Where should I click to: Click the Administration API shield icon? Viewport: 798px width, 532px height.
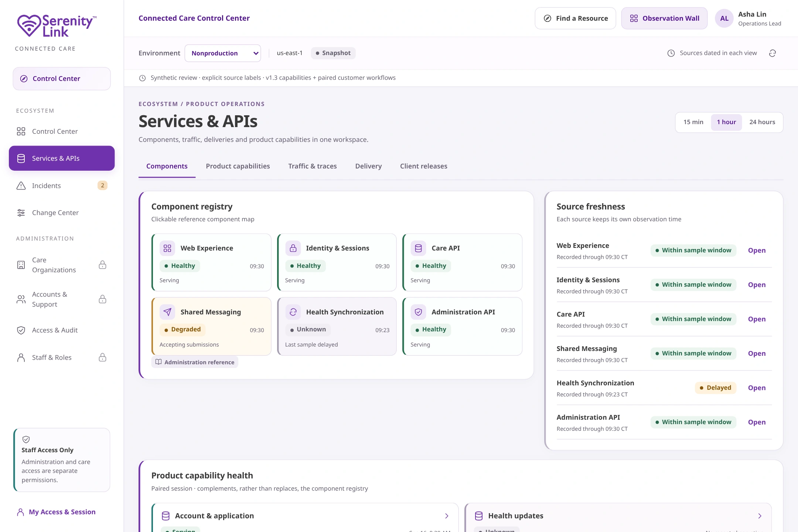click(x=418, y=312)
